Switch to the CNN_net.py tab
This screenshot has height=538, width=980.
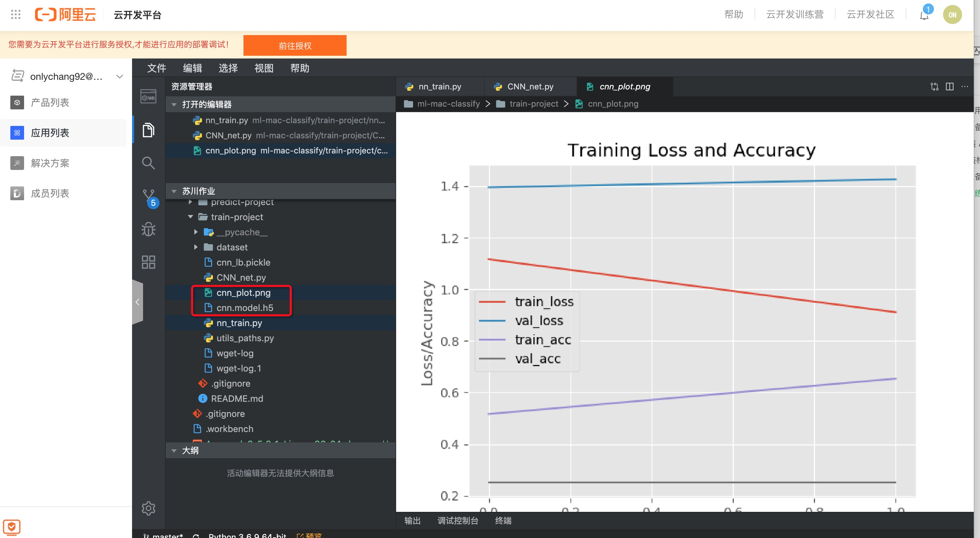click(530, 87)
